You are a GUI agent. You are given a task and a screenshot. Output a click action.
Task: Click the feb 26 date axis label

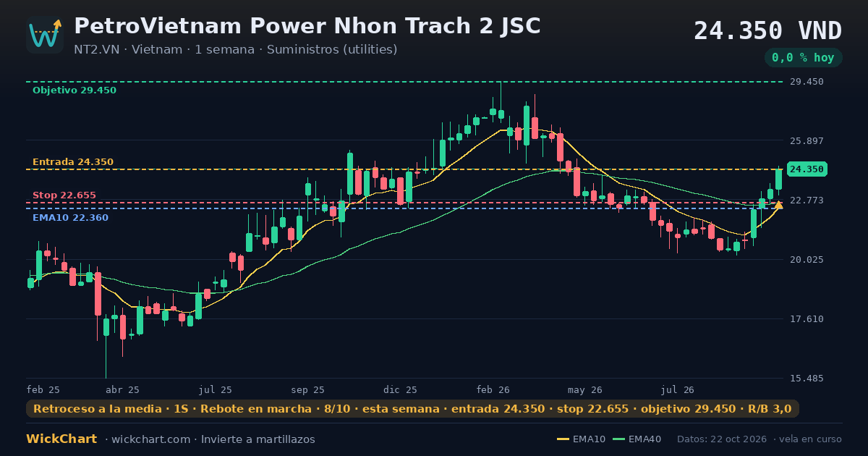493,389
